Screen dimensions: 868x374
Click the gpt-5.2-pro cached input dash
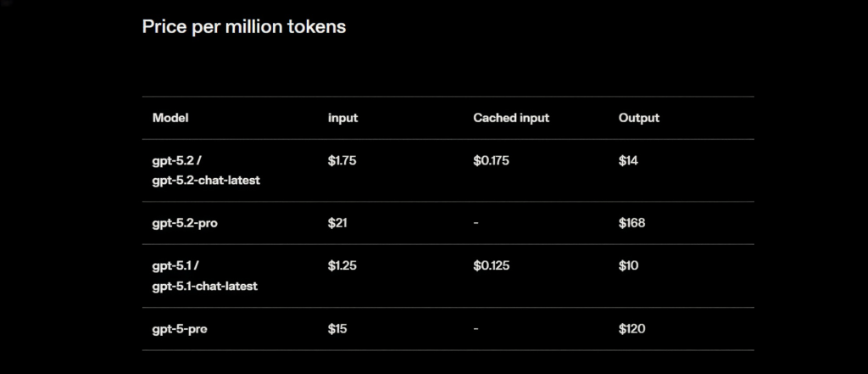point(476,223)
